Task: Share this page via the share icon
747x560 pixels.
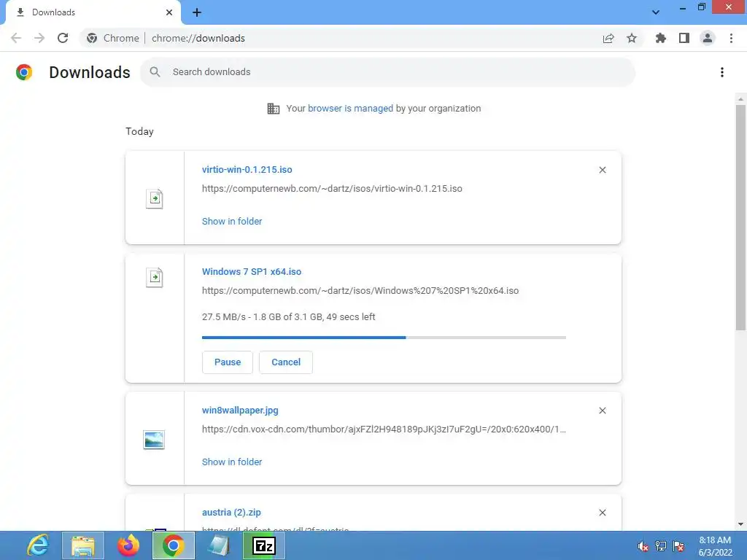Action: (608, 38)
